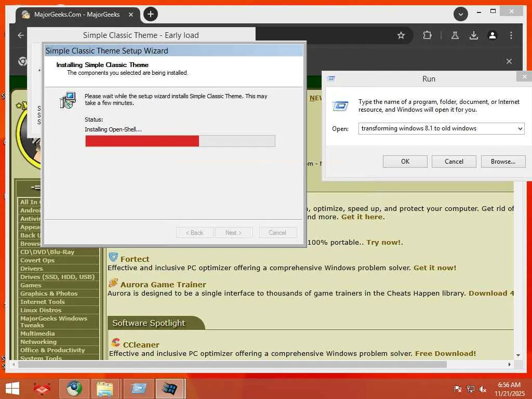The height and width of the screenshot is (399, 532).
Task: Switch to setup wizard taskbar icon
Action: tap(170, 389)
